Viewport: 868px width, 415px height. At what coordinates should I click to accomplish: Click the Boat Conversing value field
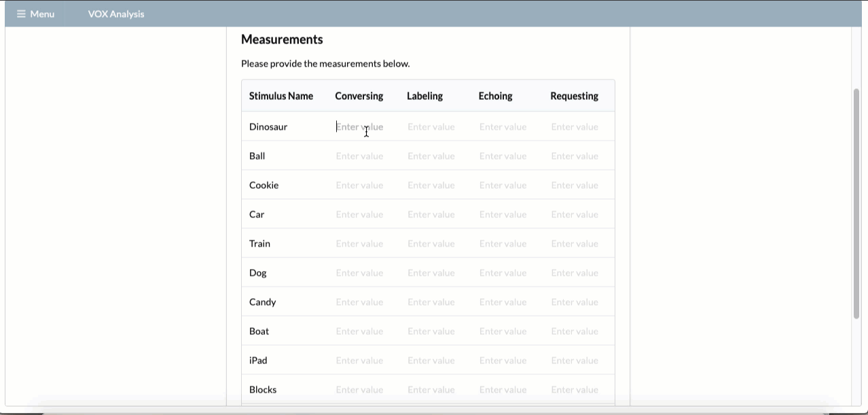(363, 331)
